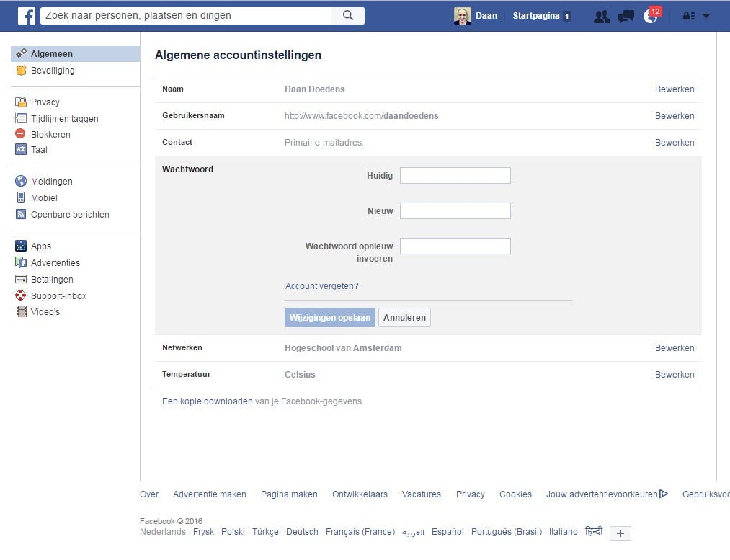Open privacy shortcuts lock icon
This screenshot has height=560, width=730.
pyautogui.click(x=689, y=16)
